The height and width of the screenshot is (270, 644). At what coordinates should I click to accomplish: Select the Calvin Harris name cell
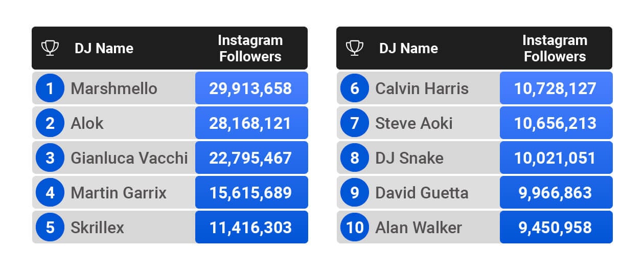point(422,88)
